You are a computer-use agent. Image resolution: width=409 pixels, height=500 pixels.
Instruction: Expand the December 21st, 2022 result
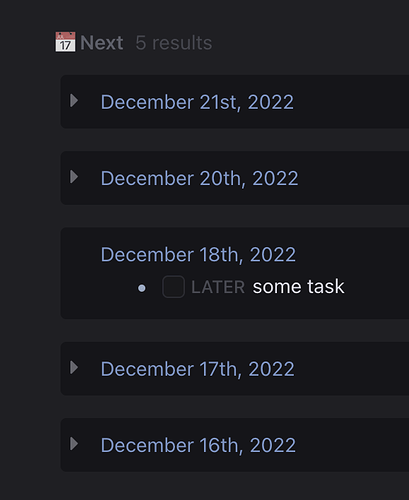click(74, 101)
